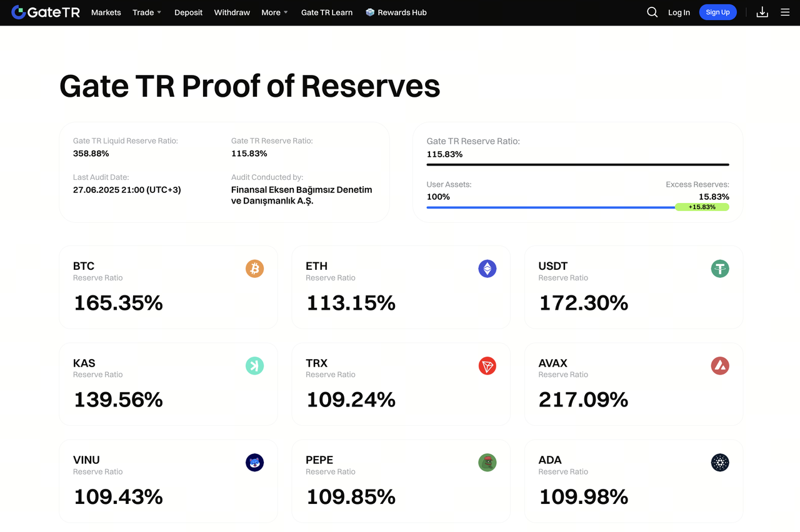The height and width of the screenshot is (532, 800).
Task: Open Gate TR Learn
Action: [327, 12]
